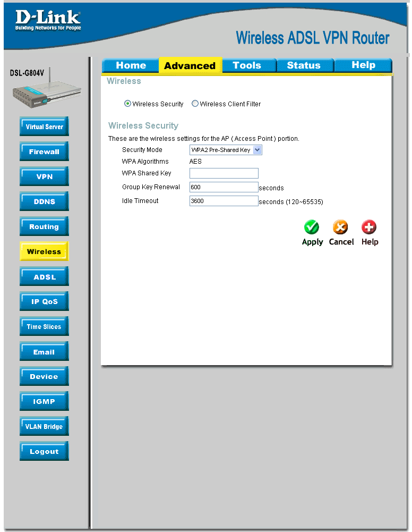
Task: Open the Wireless sidebar page
Action: point(45,251)
